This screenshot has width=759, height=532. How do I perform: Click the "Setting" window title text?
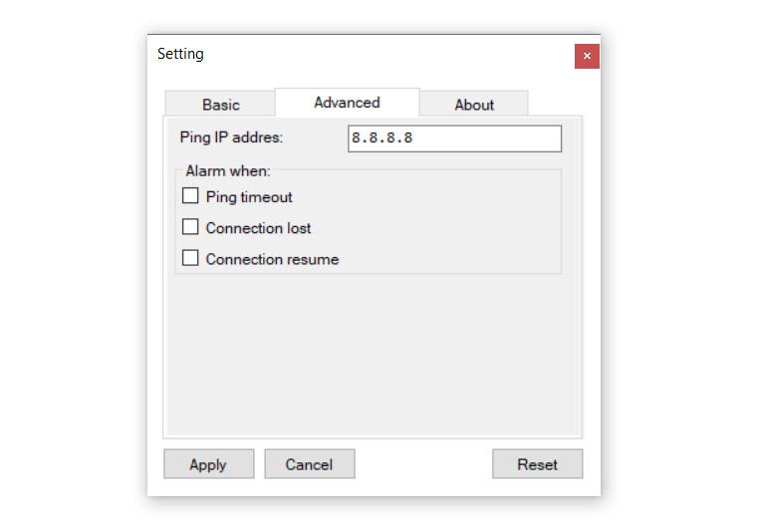coord(180,54)
